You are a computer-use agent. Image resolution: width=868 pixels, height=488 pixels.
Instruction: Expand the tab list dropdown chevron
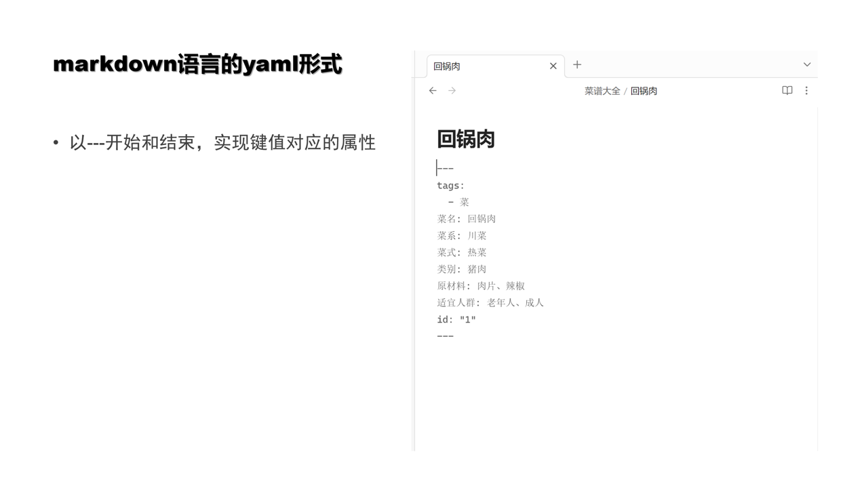[807, 65]
